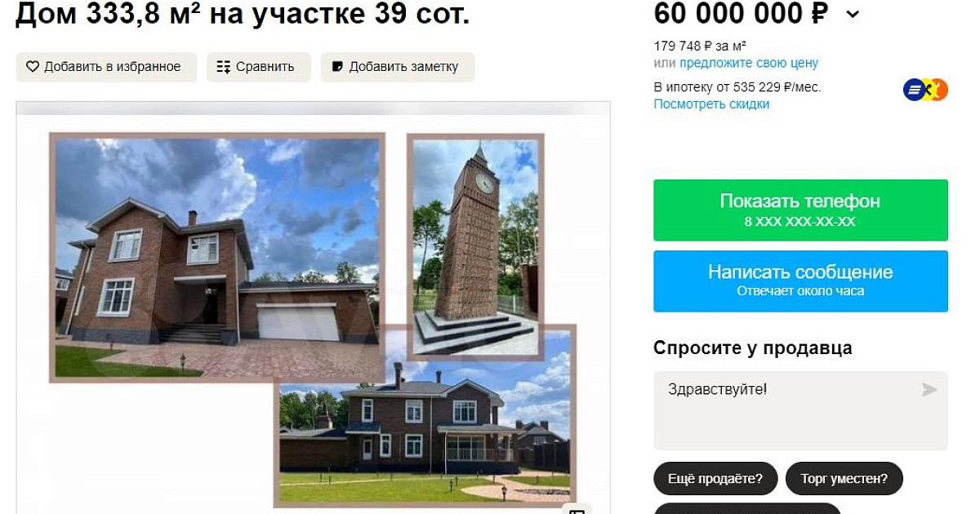Click the bank logos icon near mortgage offer
Viewport: 980px width, 514px height.
pyautogui.click(x=925, y=90)
